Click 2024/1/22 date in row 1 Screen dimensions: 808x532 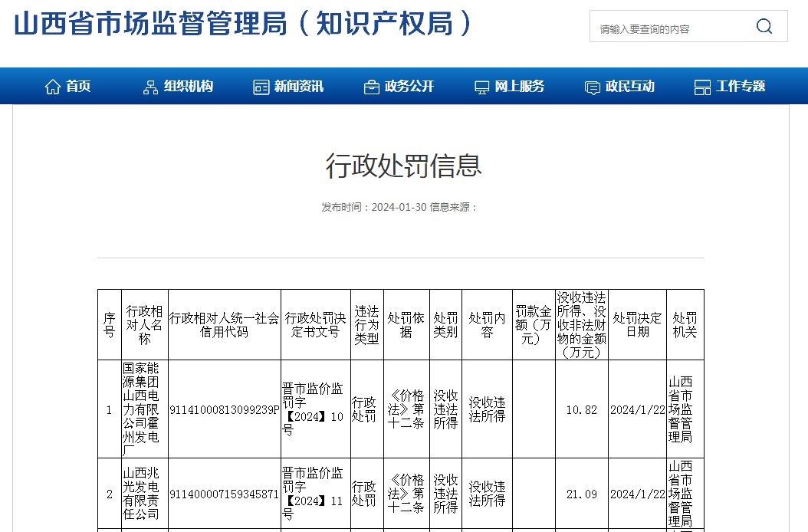[638, 410]
